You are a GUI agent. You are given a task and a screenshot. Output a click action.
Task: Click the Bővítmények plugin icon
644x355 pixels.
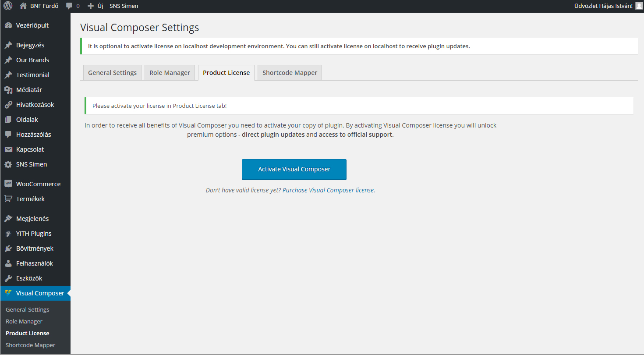click(x=8, y=248)
